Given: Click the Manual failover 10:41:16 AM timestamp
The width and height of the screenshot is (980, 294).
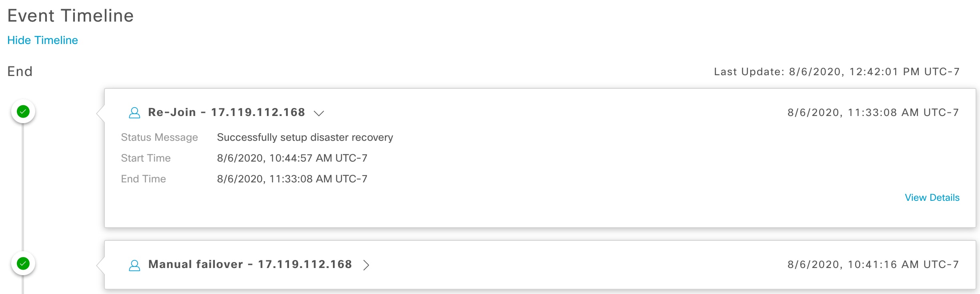Looking at the screenshot, I should coord(873,265).
